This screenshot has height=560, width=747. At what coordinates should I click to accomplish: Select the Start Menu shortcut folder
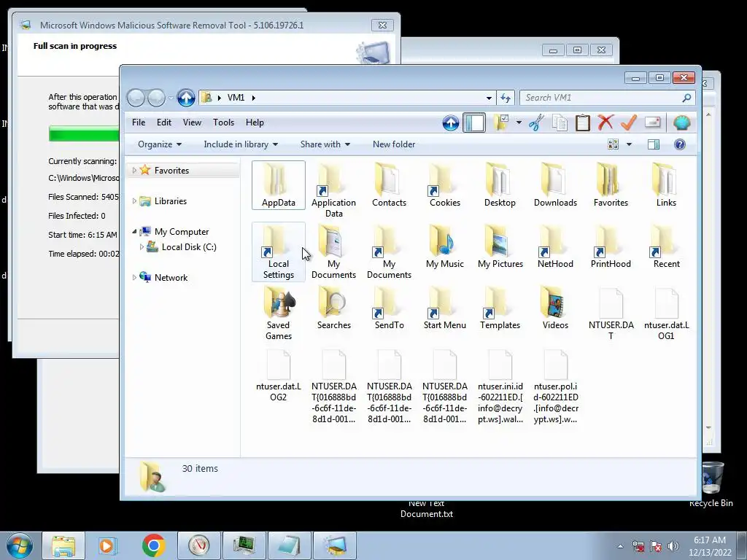[444, 308]
